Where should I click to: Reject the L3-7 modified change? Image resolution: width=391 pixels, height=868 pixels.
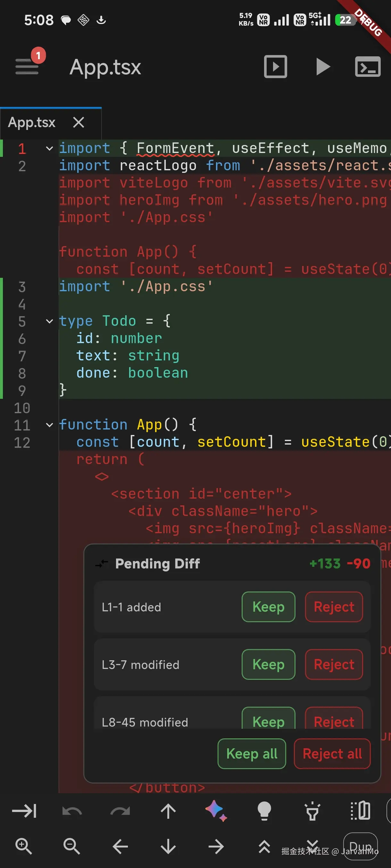pyautogui.click(x=334, y=664)
